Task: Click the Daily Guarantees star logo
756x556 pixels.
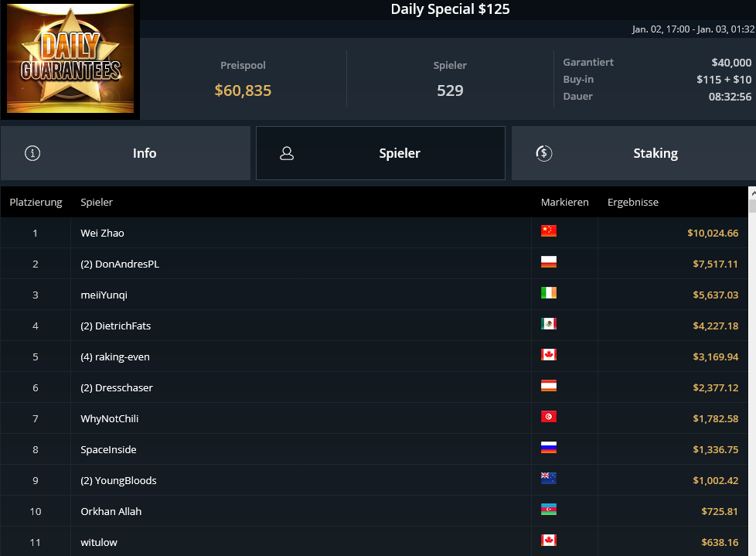Action: coord(70,58)
